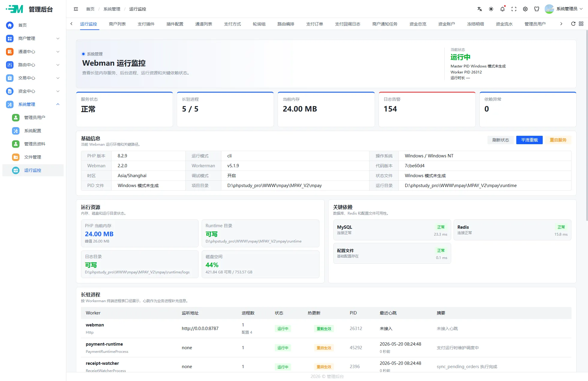Click the webman 重载生效 tag

(x=324, y=329)
